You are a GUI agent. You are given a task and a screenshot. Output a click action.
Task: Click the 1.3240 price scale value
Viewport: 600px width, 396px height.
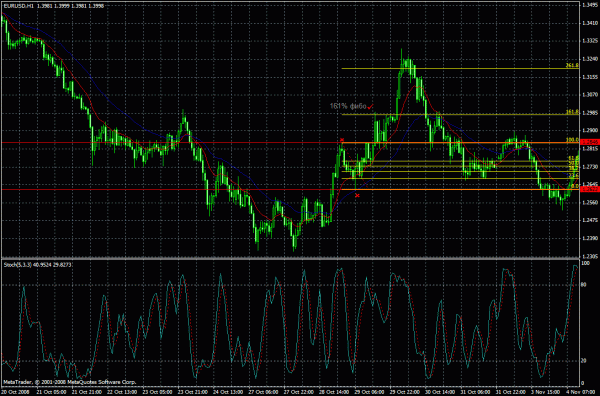click(589, 59)
